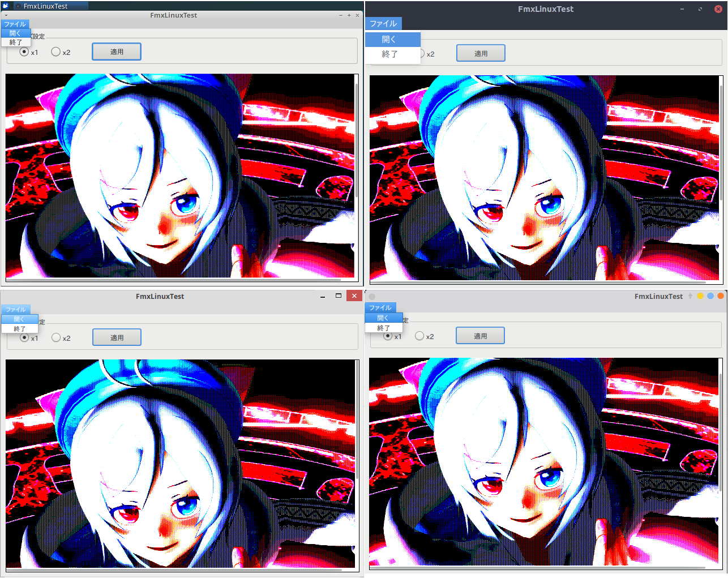Select x2 in the dark-themed top-right window
This screenshot has height=578, width=728.
pos(423,53)
